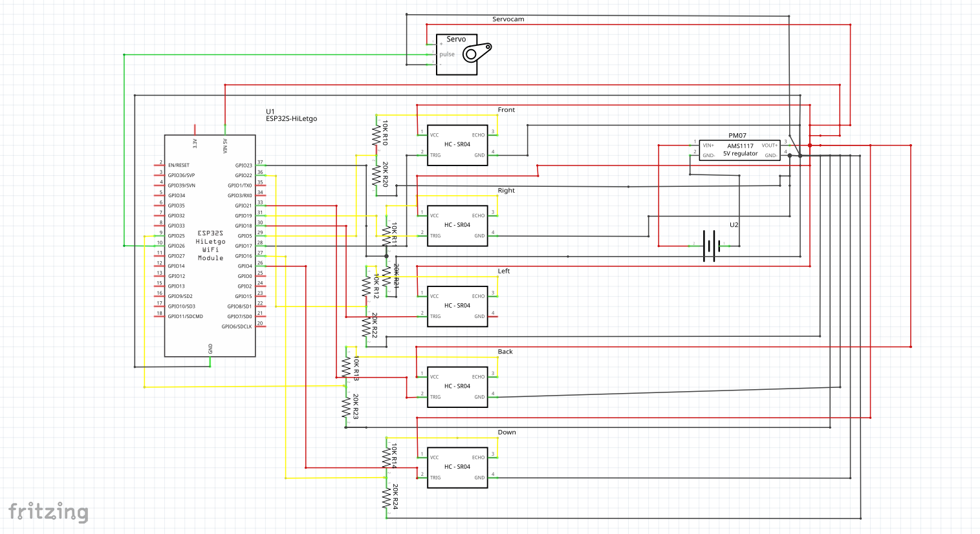Click the VCC pin of the Right sensor

click(435, 216)
